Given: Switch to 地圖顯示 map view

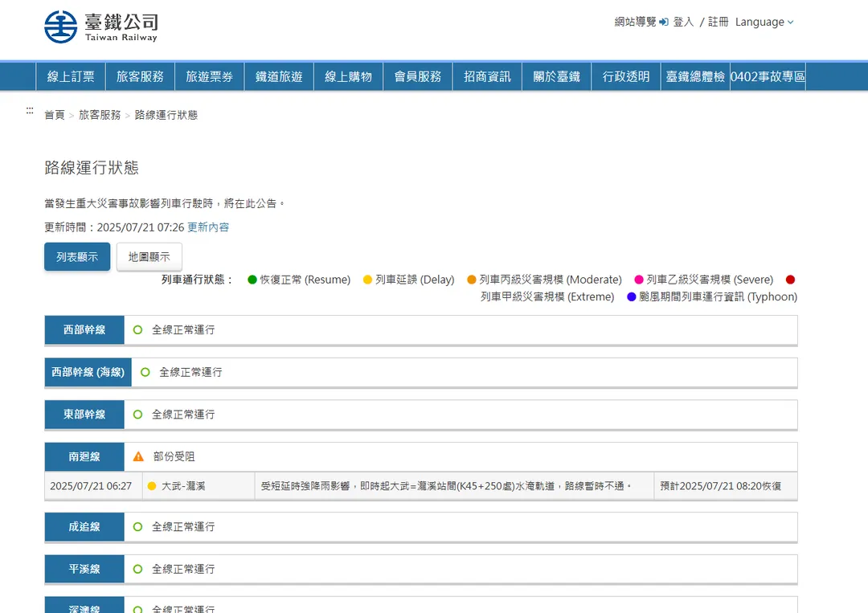Looking at the screenshot, I should tap(149, 257).
